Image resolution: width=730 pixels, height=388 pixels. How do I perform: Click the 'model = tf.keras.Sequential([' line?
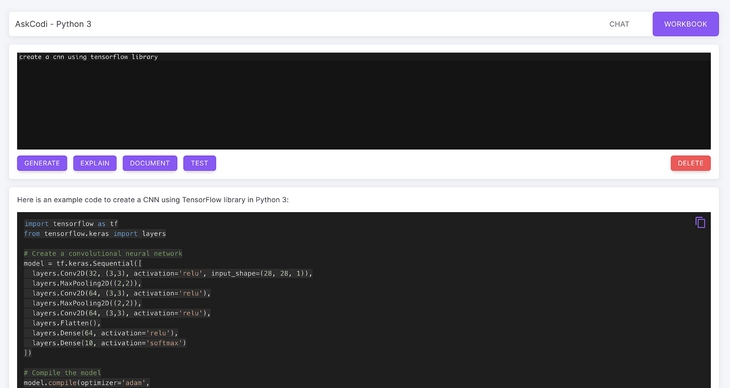click(83, 264)
